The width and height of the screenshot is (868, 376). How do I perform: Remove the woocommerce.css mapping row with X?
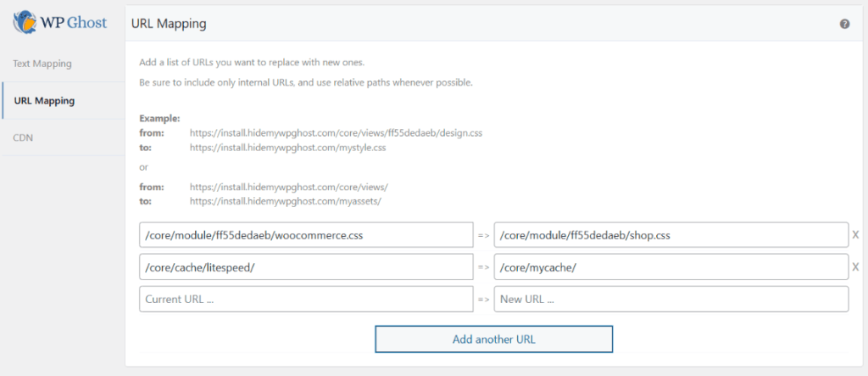[x=855, y=235]
